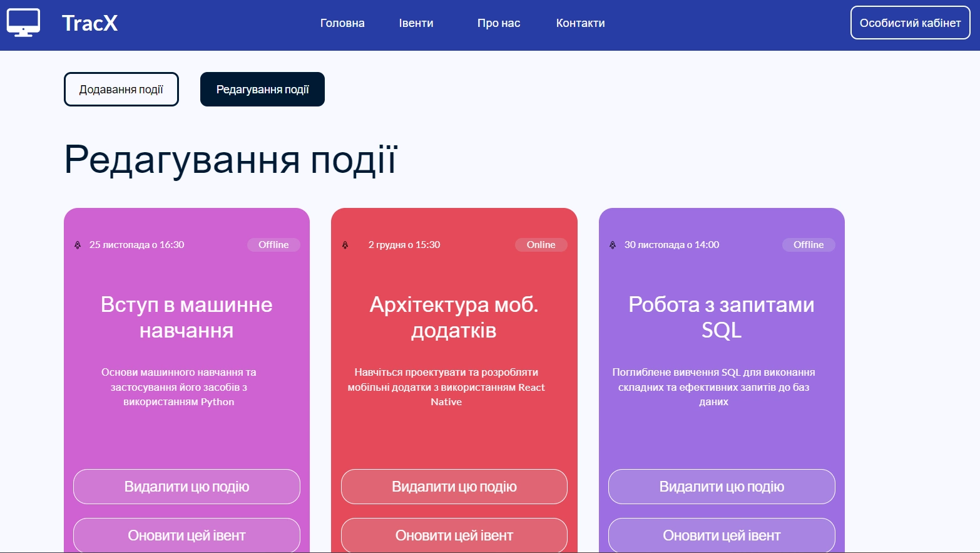Toggle the Online badge on mobile architecture event

[x=541, y=245]
